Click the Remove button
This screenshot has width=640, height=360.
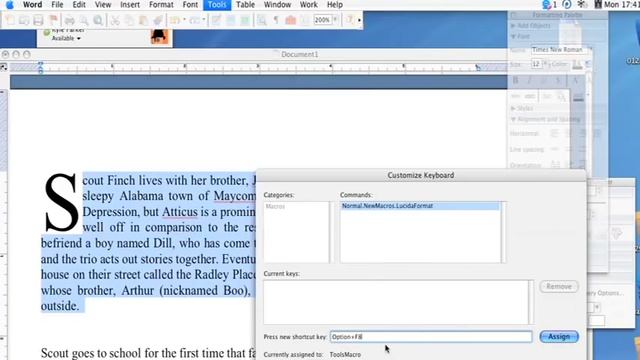(x=559, y=287)
